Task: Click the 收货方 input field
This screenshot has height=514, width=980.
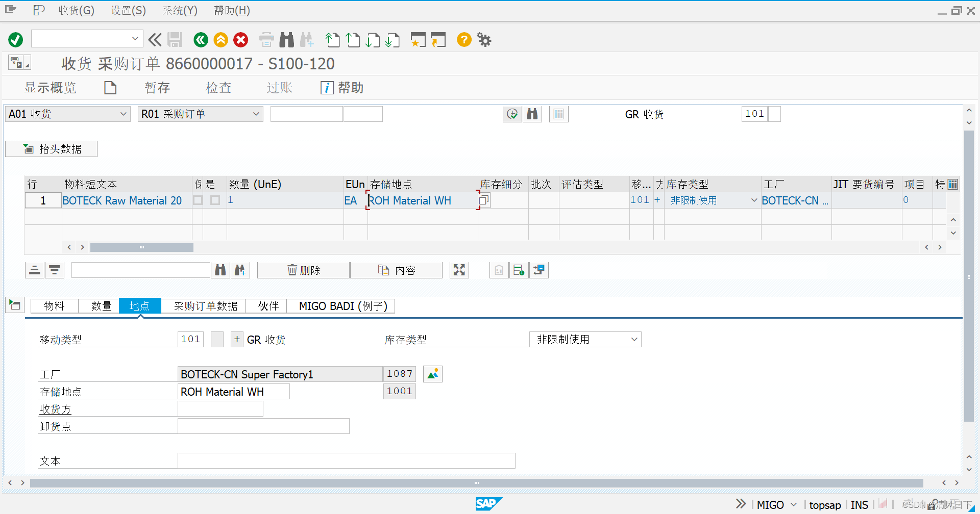Action: pyautogui.click(x=220, y=409)
